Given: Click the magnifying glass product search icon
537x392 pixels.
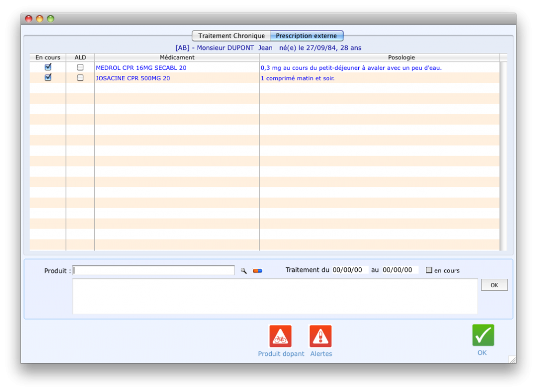Looking at the screenshot, I should coord(243,271).
